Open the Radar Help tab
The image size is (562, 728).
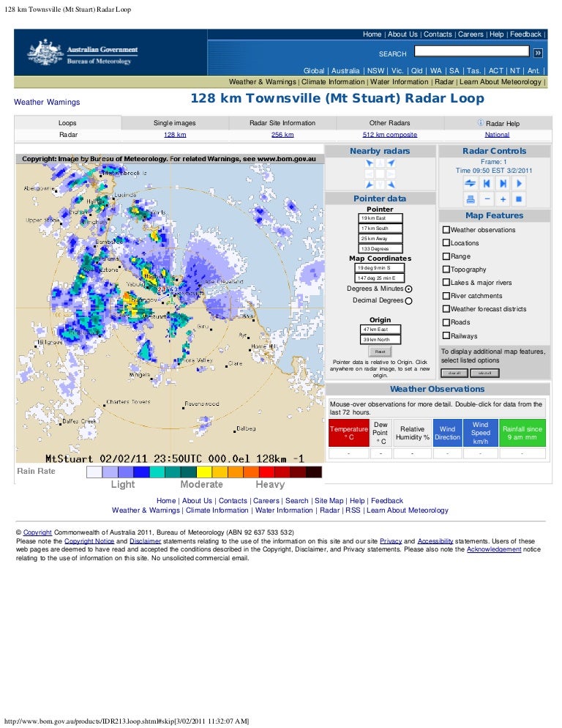pyautogui.click(x=498, y=123)
